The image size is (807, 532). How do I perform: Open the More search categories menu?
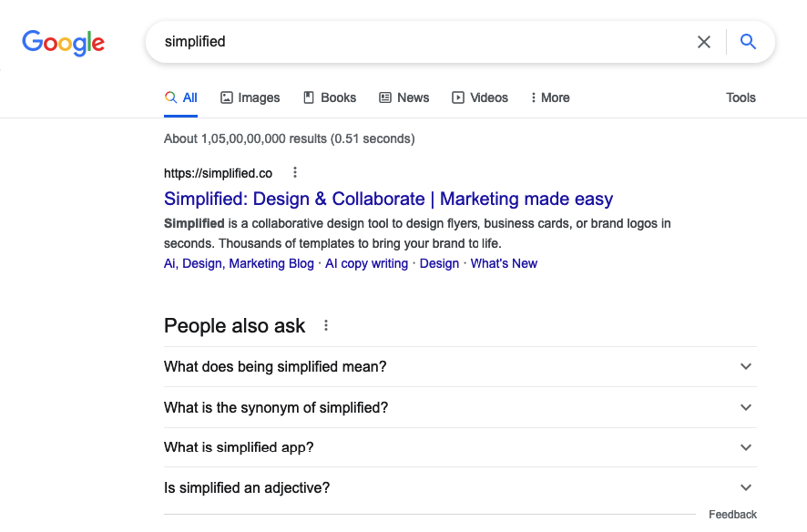[550, 97]
